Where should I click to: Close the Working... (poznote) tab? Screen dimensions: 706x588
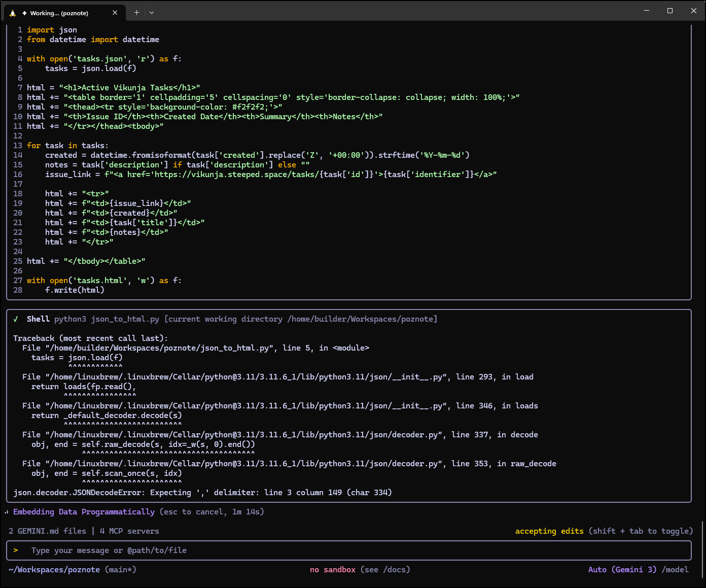point(115,13)
